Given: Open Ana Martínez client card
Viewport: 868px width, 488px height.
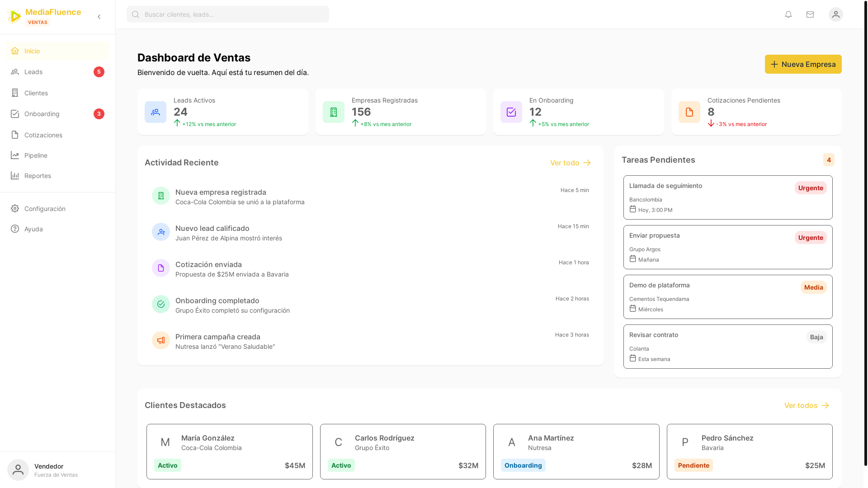Looking at the screenshot, I should (576, 452).
